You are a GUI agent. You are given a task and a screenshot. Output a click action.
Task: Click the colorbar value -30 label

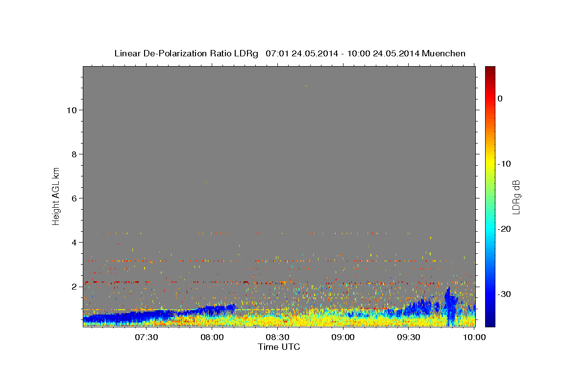(x=505, y=294)
